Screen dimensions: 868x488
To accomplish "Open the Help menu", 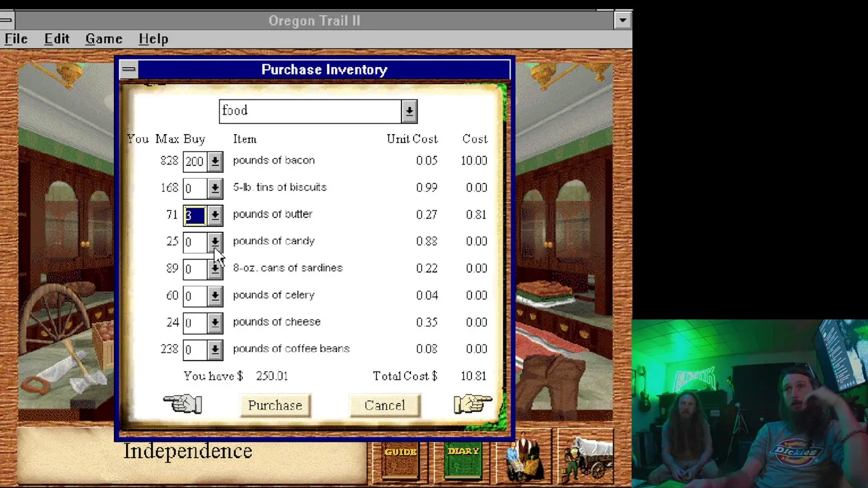I will click(153, 39).
